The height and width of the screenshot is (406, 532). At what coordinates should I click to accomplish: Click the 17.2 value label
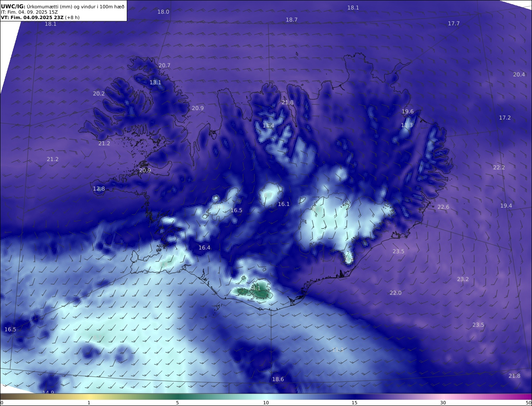505,117
